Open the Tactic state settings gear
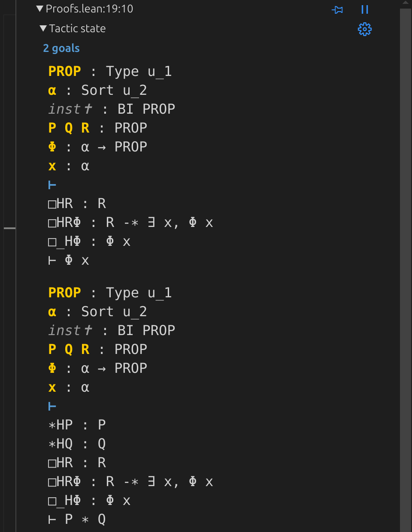412x532 pixels. pos(364,29)
